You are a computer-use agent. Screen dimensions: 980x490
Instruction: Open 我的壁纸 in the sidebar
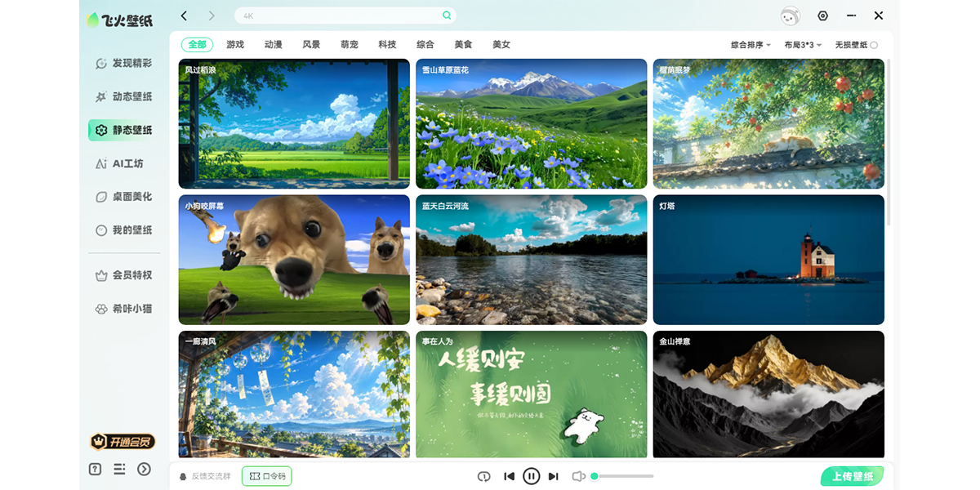[x=124, y=230]
